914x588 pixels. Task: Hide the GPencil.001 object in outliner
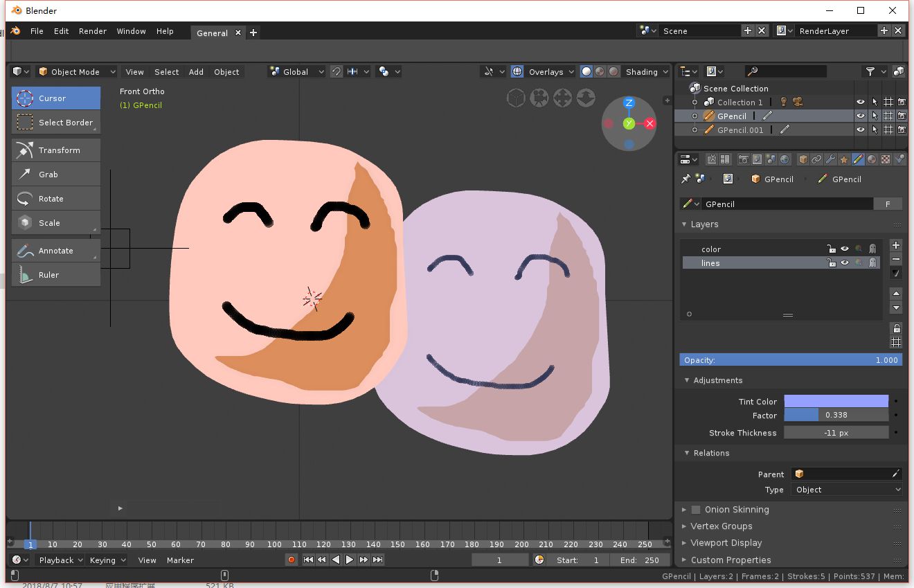click(860, 130)
